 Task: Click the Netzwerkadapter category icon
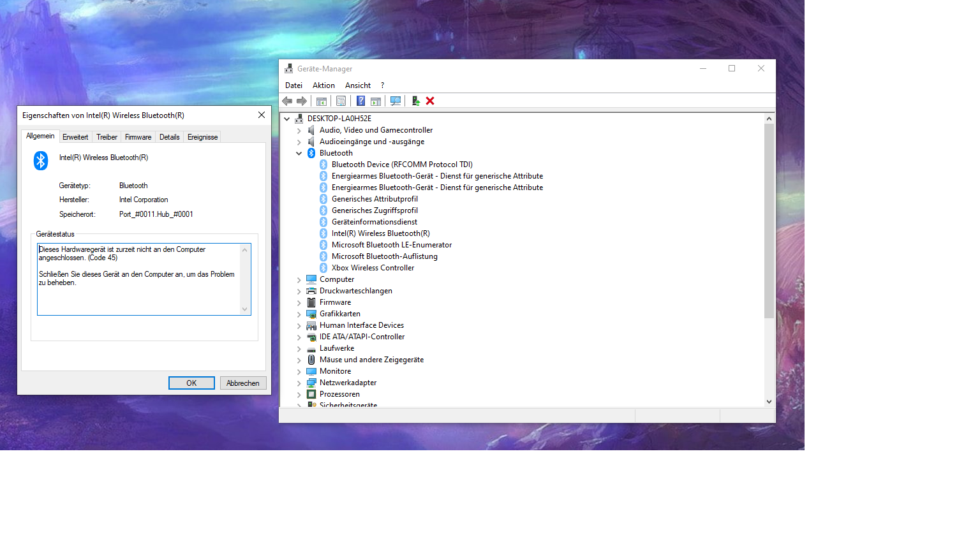(311, 383)
